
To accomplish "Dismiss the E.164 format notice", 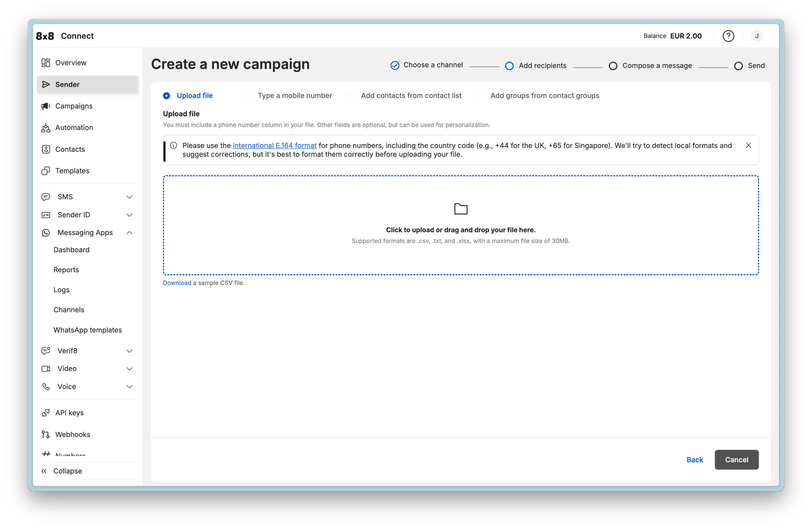I will tap(748, 146).
